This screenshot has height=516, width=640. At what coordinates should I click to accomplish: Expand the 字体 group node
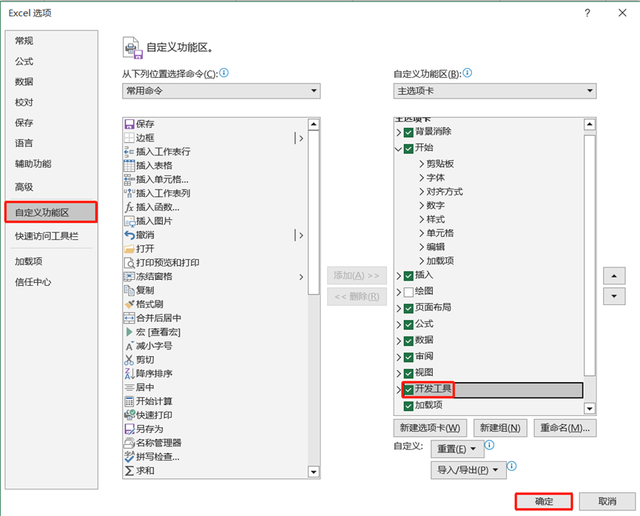422,178
